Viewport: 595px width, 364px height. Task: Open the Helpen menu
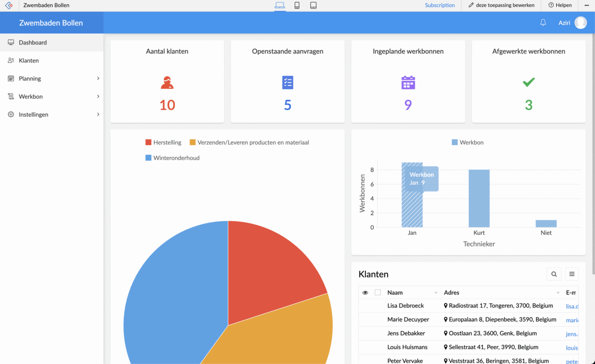coord(560,5)
